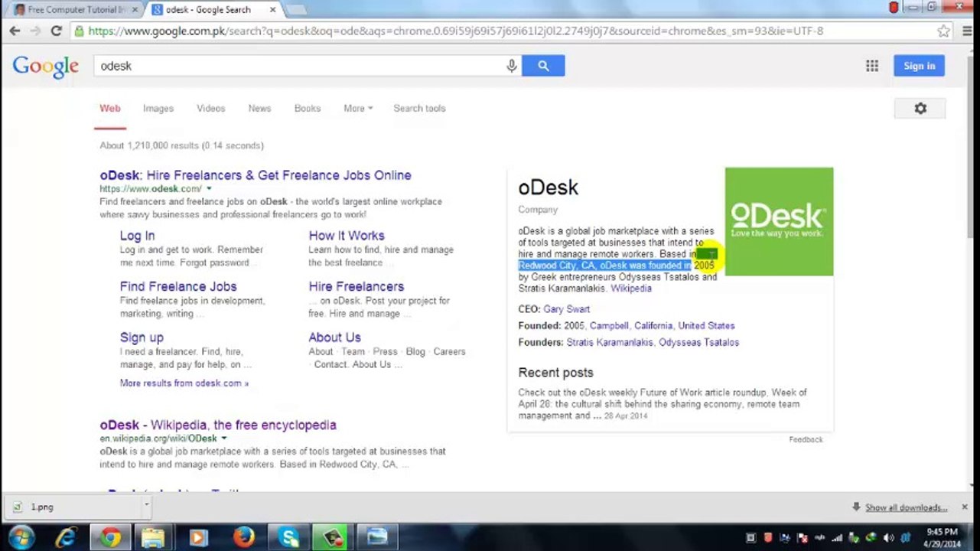This screenshot has height=551, width=980.
Task: Open Search tools
Action: 419,109
